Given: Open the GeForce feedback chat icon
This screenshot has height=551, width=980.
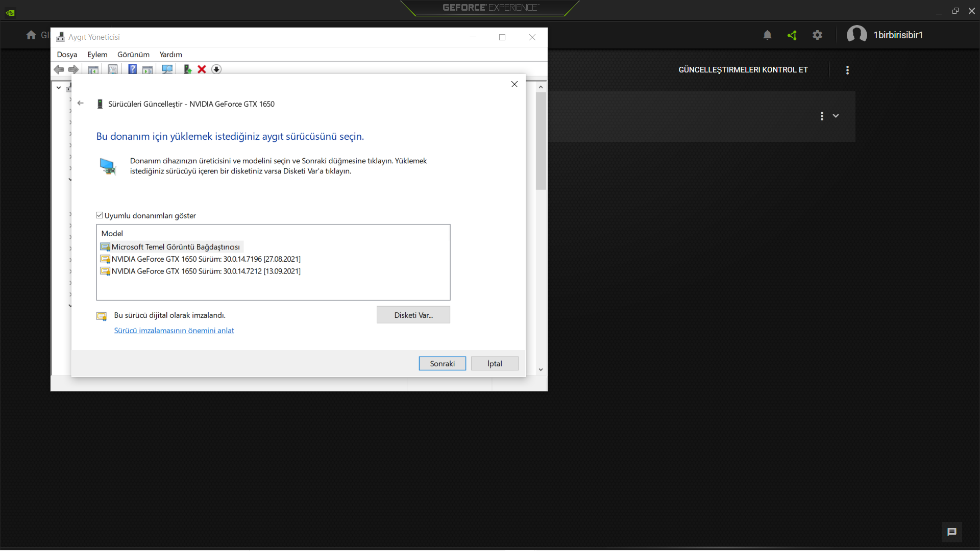Looking at the screenshot, I should [951, 532].
